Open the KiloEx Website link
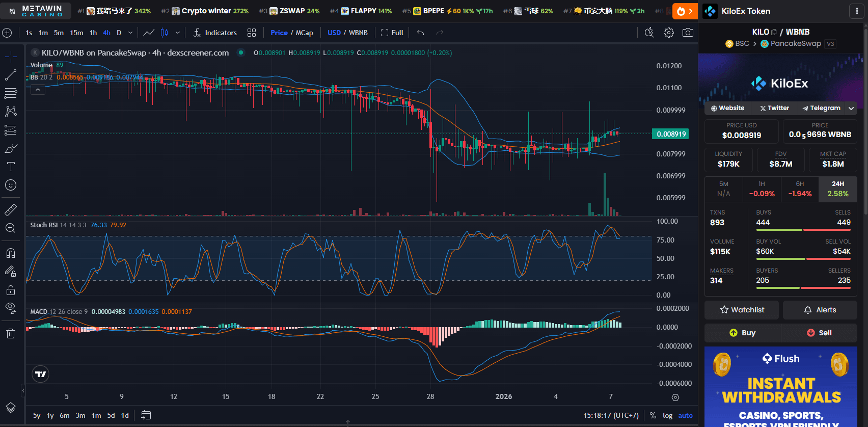The image size is (868, 427). click(727, 108)
